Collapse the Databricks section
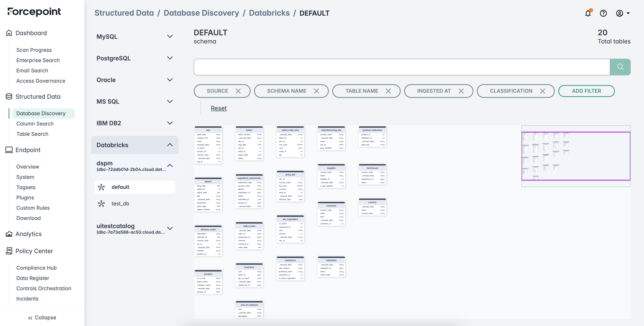The image size is (644, 326). click(x=170, y=145)
